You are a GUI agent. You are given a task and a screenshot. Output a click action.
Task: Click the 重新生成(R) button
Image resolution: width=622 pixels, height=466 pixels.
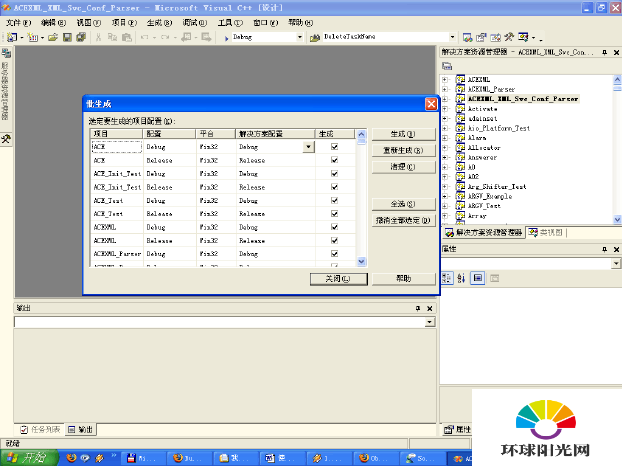click(403, 150)
